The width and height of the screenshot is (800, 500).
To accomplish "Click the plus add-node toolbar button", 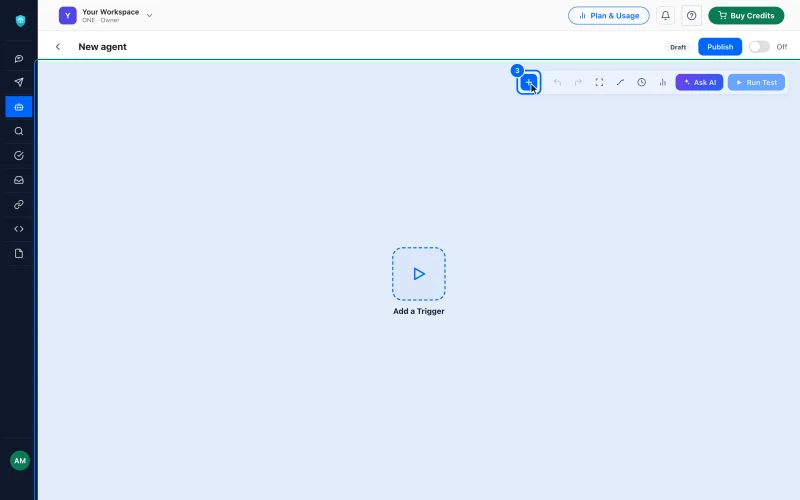I will (x=529, y=82).
